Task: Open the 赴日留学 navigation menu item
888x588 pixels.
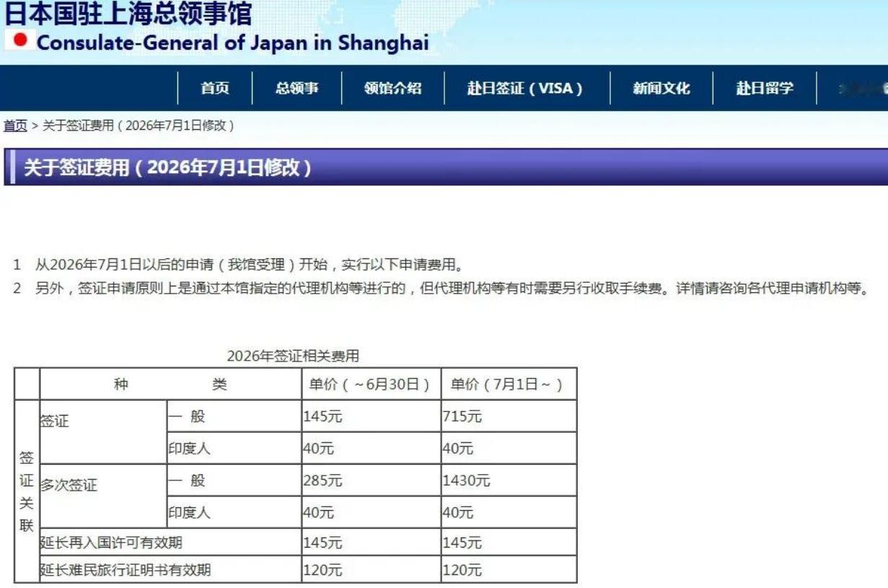Action: 765,89
